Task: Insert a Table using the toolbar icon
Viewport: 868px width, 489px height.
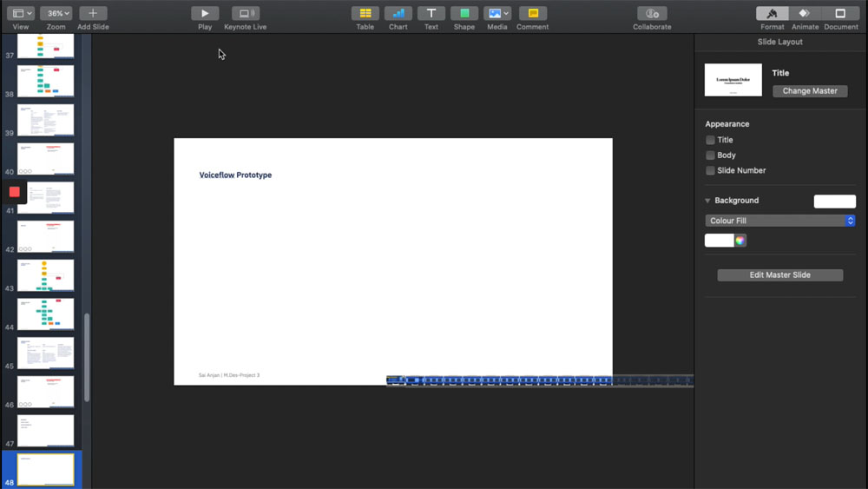Action: coord(365,13)
